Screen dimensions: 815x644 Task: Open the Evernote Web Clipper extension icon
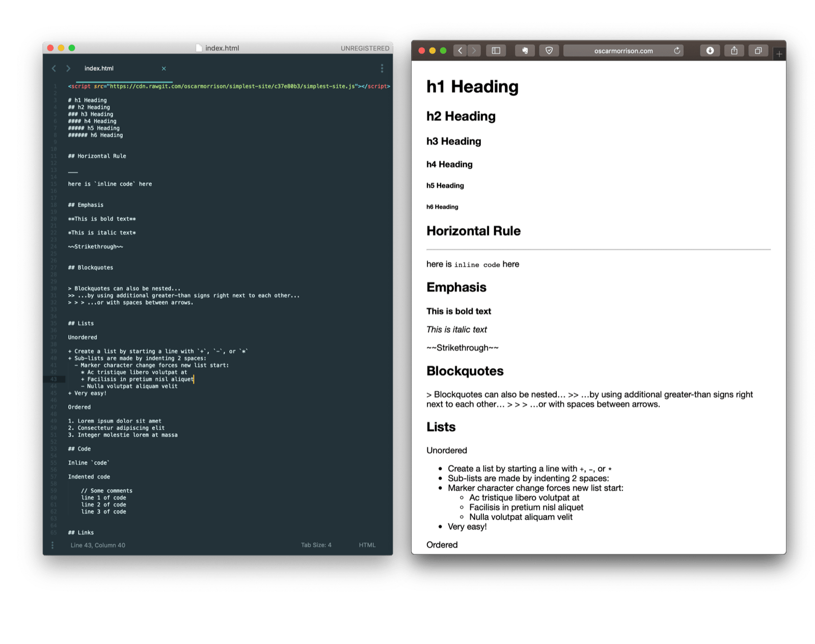[525, 50]
